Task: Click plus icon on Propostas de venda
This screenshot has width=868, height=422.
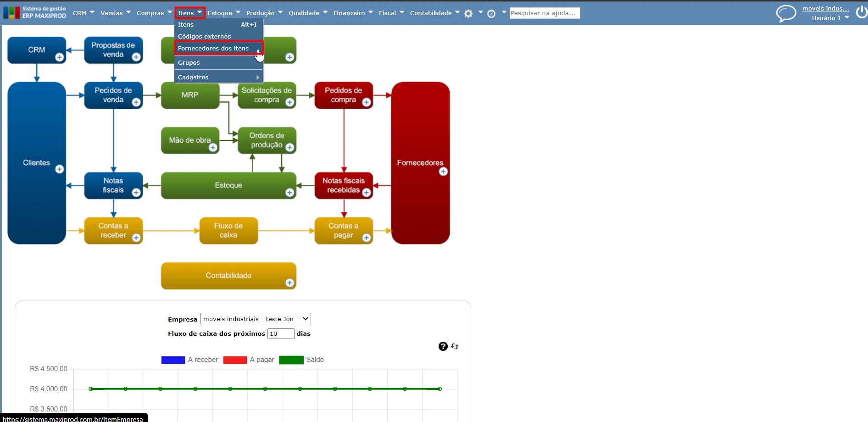Action: tap(136, 57)
